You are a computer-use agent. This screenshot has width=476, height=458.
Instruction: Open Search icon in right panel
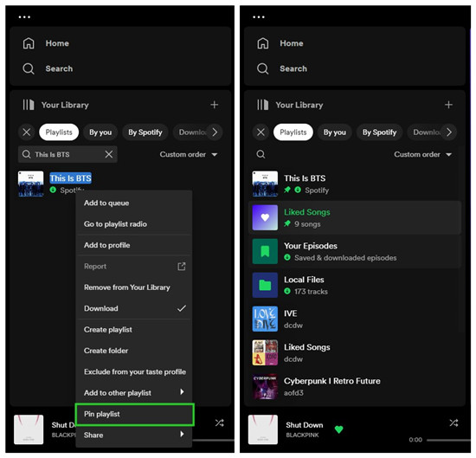pos(262,68)
